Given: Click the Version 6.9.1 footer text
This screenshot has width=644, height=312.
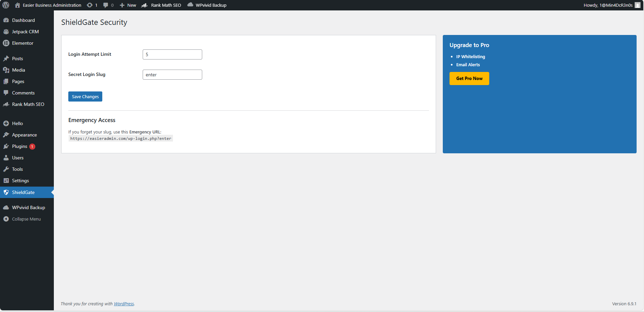Looking at the screenshot, I should pos(624,304).
